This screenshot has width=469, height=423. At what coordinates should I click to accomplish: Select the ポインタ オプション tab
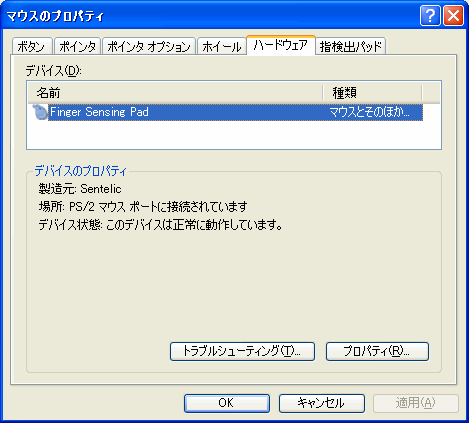pos(149,46)
